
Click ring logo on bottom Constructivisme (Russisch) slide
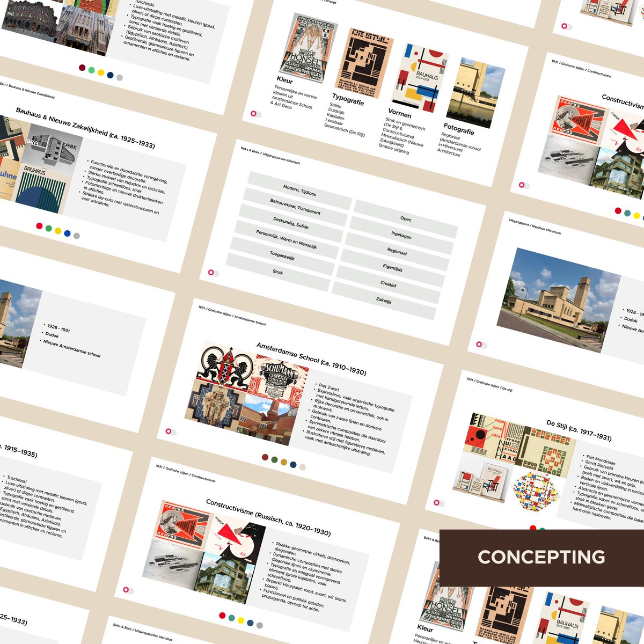point(126,589)
